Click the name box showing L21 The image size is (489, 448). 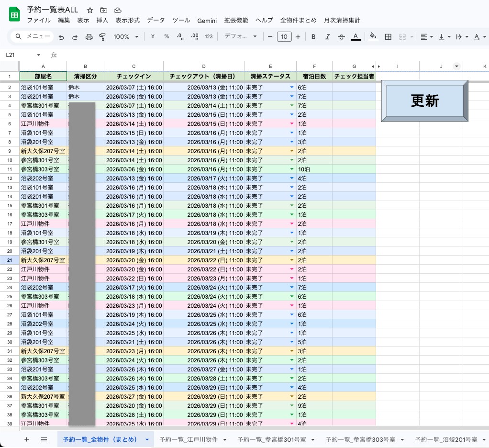coord(19,55)
